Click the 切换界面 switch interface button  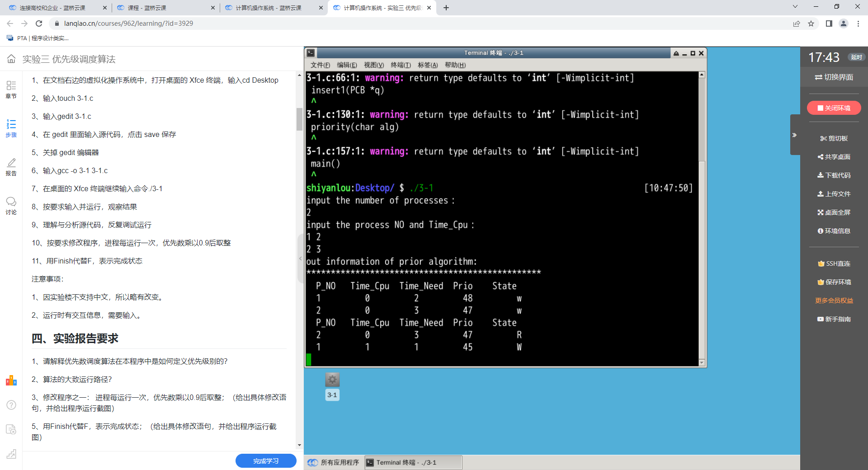click(834, 77)
